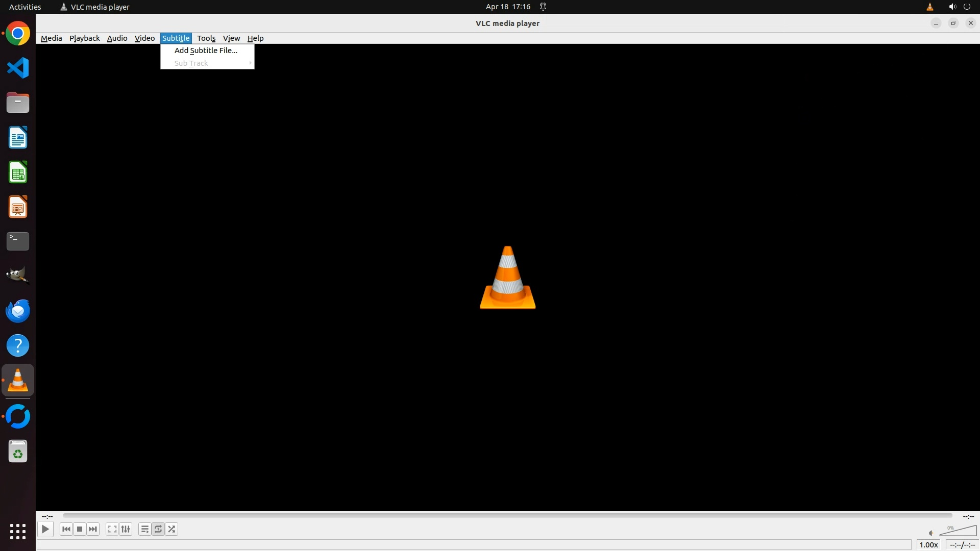Open the extended settings equalizer icon

pyautogui.click(x=126, y=529)
